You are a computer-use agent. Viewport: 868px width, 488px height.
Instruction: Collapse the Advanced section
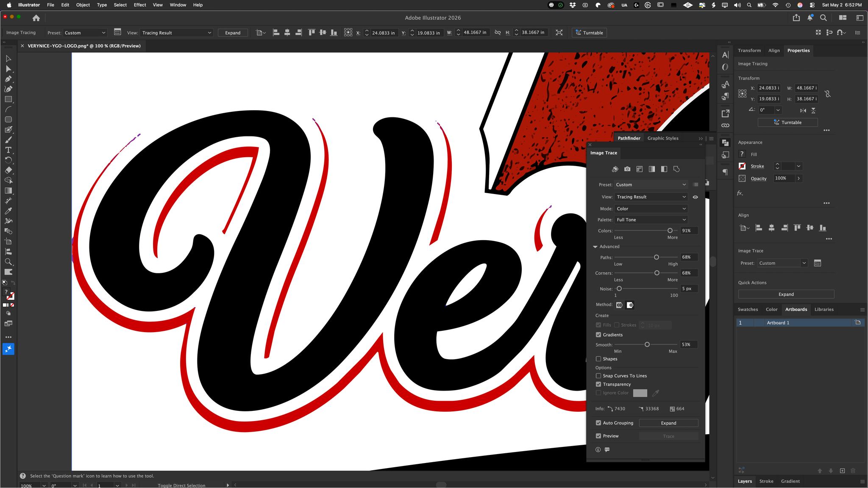click(x=595, y=247)
